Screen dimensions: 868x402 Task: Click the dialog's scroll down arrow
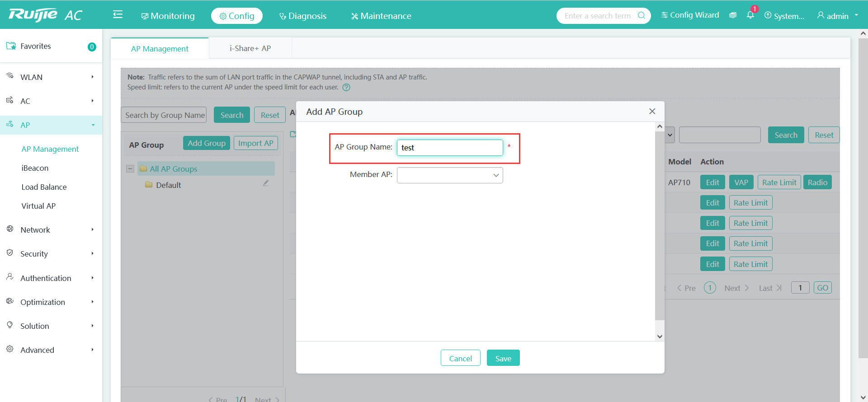click(x=660, y=336)
